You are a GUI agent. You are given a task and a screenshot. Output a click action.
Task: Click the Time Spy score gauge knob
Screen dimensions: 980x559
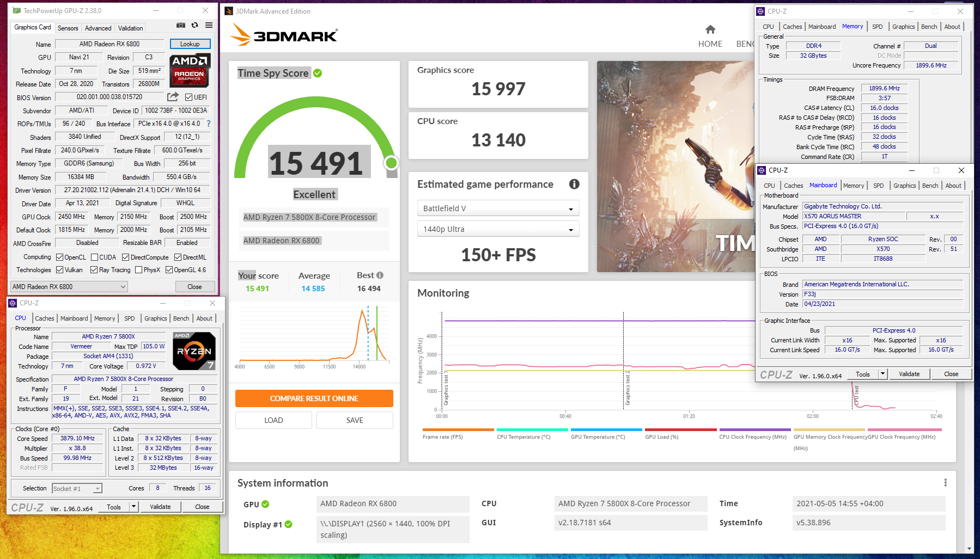391,163
